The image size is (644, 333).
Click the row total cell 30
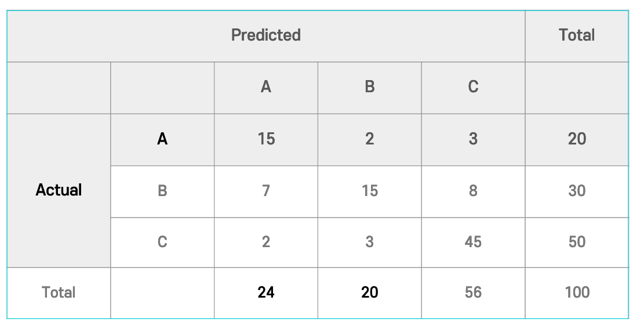[577, 191]
